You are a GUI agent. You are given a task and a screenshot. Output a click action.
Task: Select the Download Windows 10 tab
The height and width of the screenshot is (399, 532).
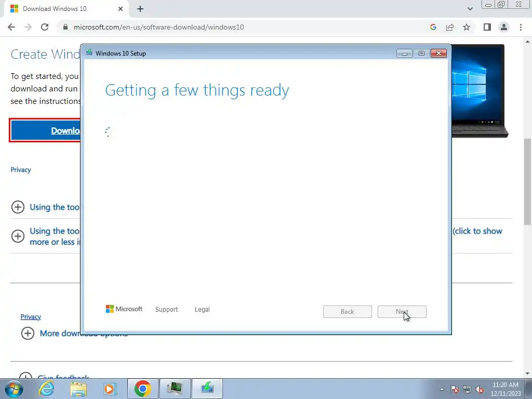pyautogui.click(x=66, y=9)
